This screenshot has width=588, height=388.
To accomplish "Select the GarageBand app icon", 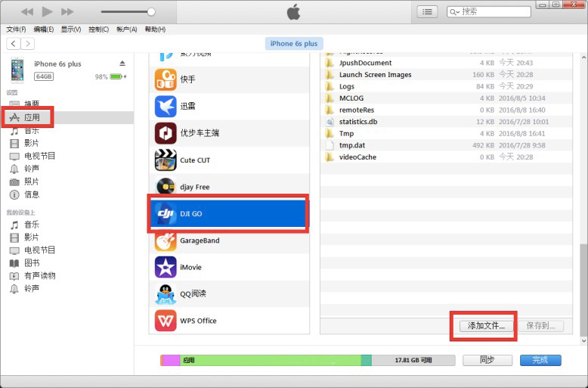I will 166,241.
